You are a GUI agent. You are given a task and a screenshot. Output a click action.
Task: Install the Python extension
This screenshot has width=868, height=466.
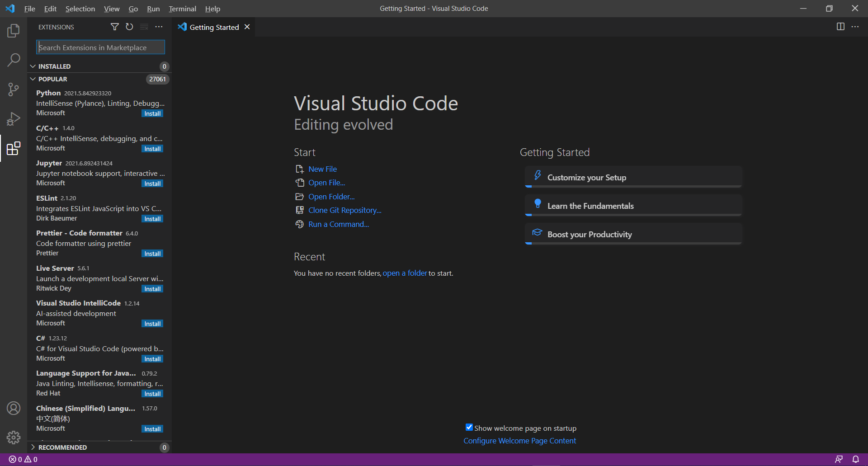(152, 113)
